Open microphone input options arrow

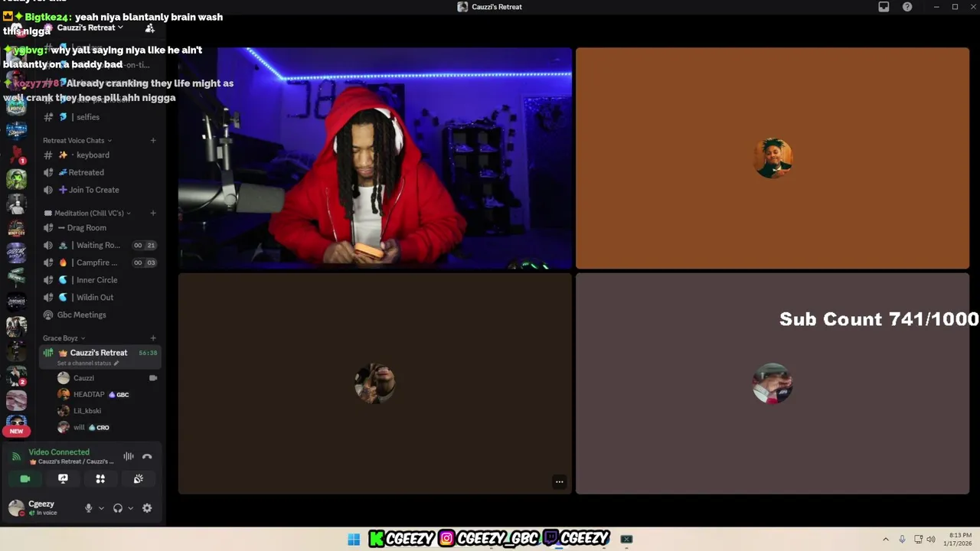point(101,508)
